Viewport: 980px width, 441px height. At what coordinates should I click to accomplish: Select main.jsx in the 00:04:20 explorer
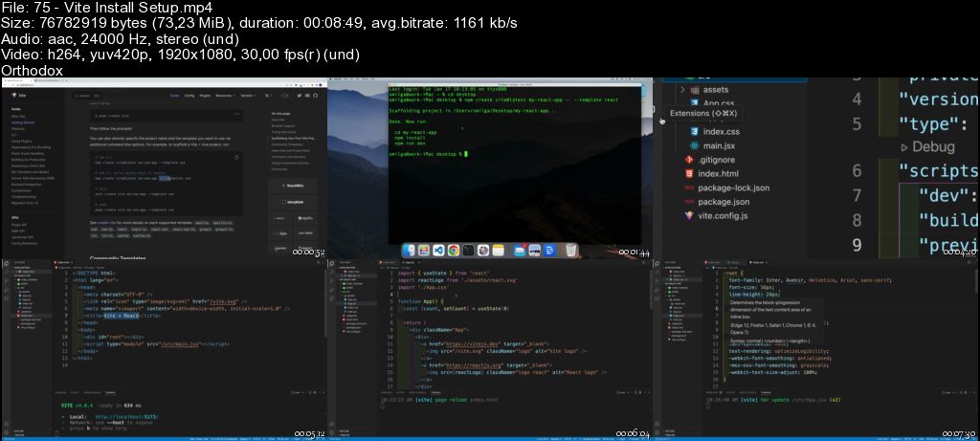[719, 145]
